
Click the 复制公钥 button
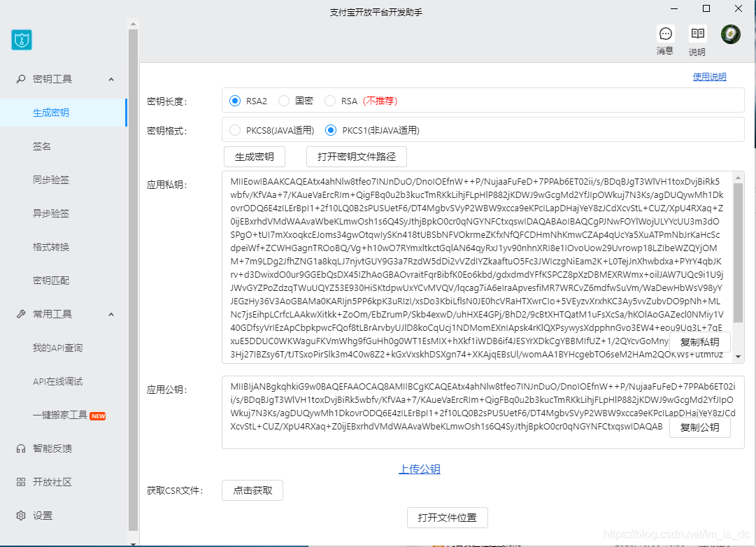(699, 427)
